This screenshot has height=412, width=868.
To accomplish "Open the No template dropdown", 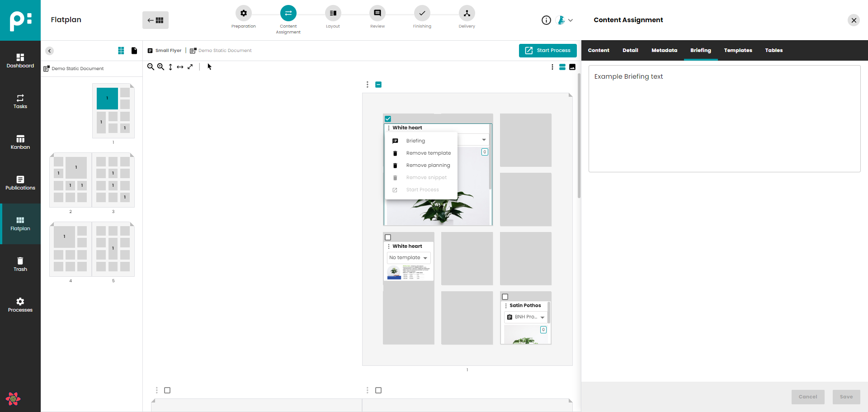I will click(409, 258).
